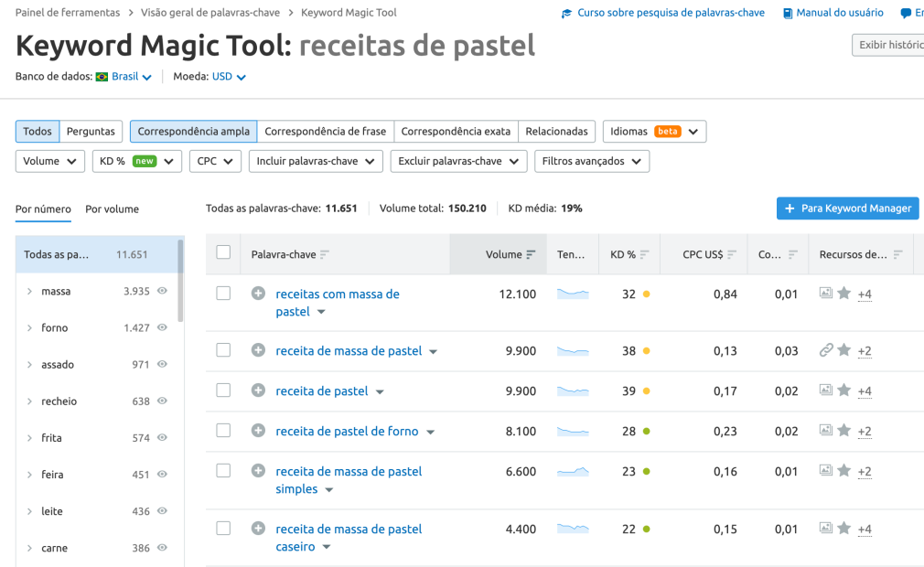
Task: Click the chat bubble icon in the header
Action: pyautogui.click(x=906, y=14)
